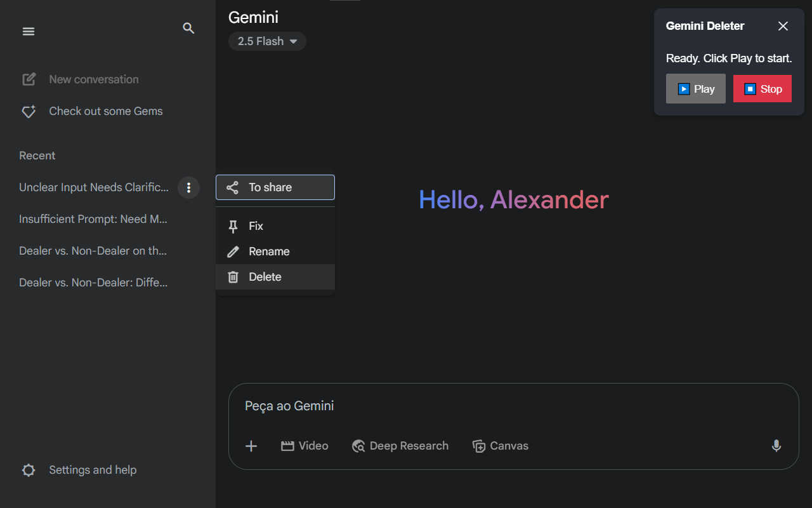Click the Gemini Deleter panel title
Viewport: 812px width, 508px height.
click(705, 26)
